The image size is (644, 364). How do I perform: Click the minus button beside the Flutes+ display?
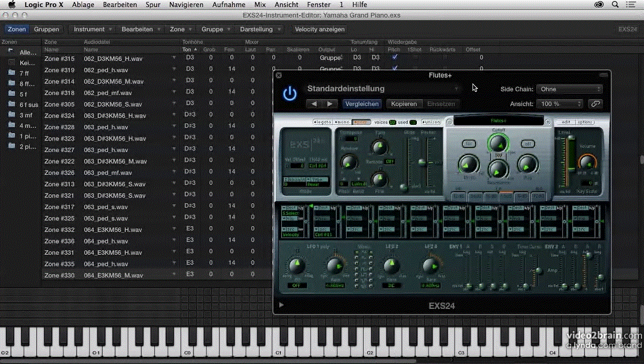pos(449,121)
